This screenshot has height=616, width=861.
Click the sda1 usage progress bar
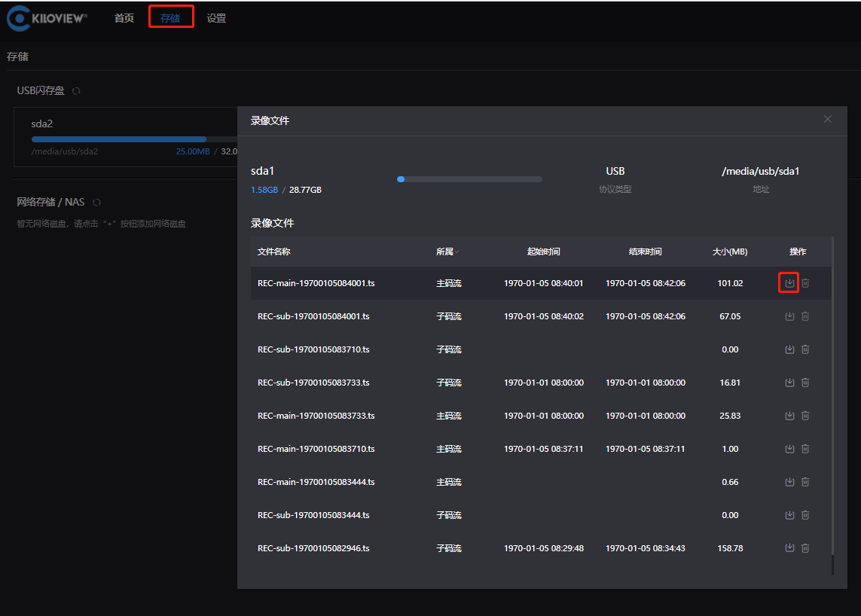pyautogui.click(x=469, y=179)
